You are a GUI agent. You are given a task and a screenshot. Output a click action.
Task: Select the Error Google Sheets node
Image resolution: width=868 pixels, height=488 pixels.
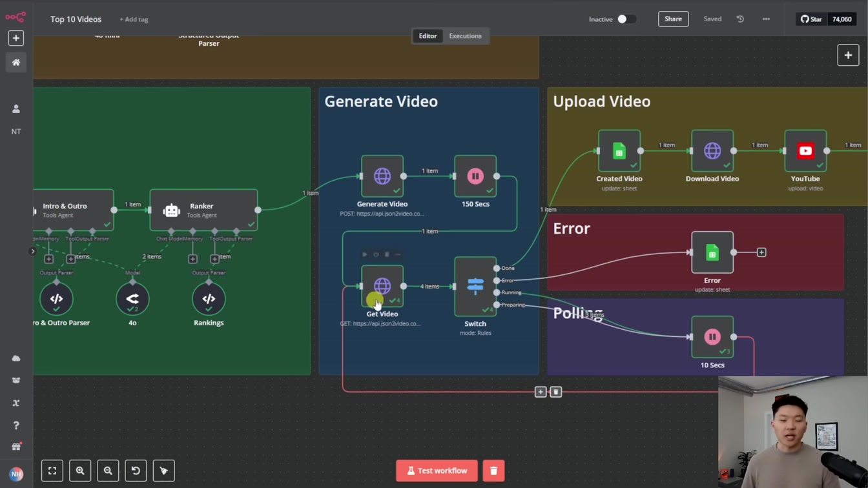712,252
